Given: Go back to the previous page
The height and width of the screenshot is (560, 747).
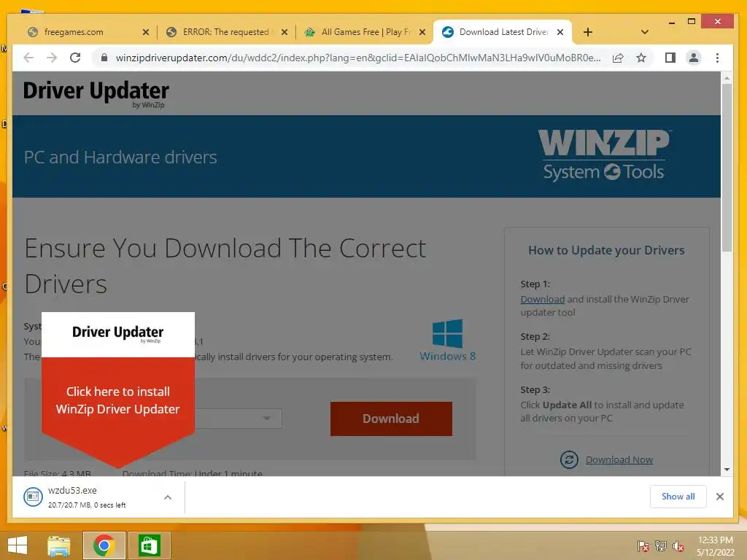Looking at the screenshot, I should pyautogui.click(x=28, y=58).
